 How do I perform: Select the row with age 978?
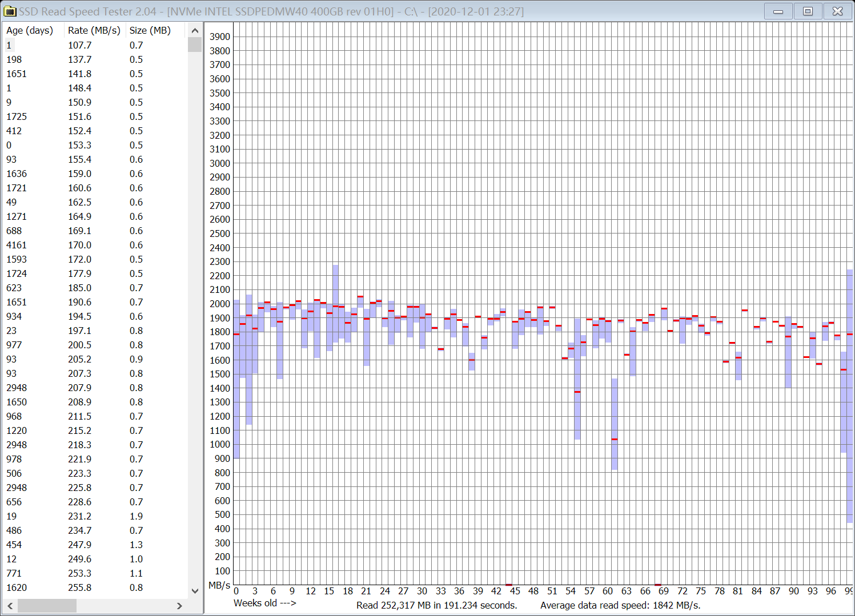click(95, 459)
